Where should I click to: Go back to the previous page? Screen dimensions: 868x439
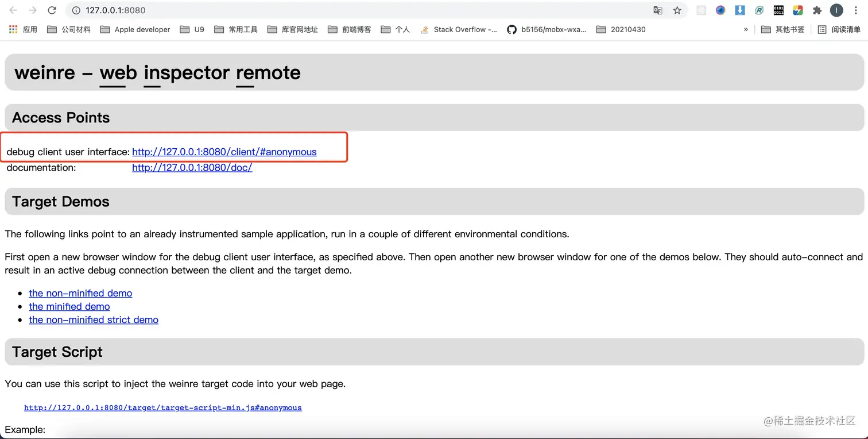pos(13,10)
